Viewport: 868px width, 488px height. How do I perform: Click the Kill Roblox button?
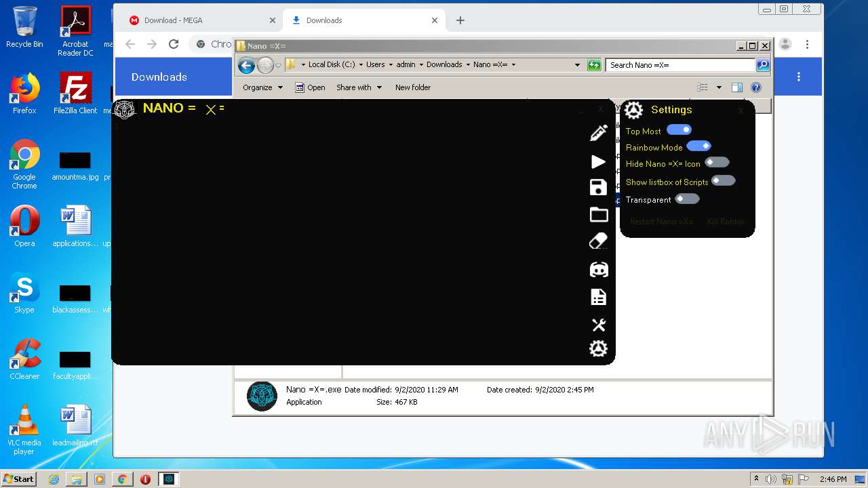coord(726,222)
